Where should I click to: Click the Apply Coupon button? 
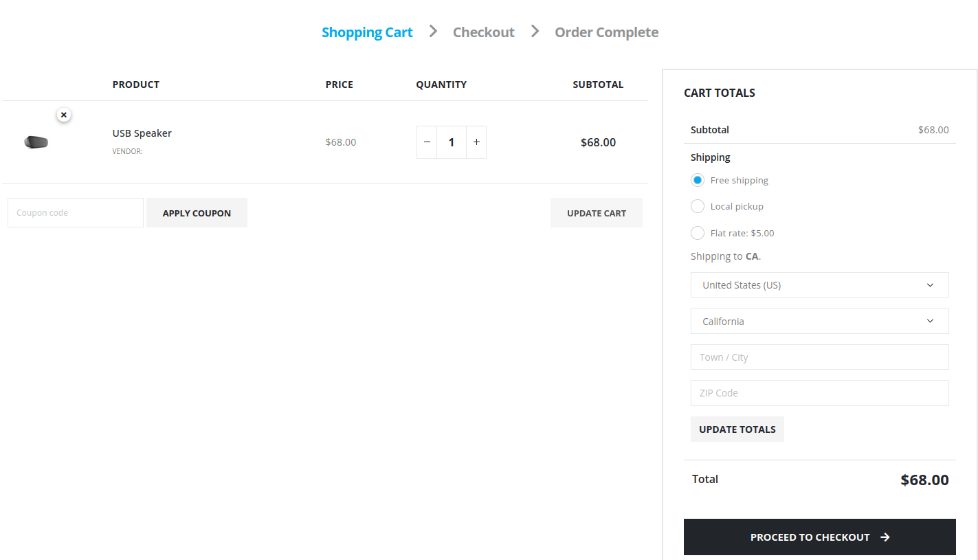[197, 212]
